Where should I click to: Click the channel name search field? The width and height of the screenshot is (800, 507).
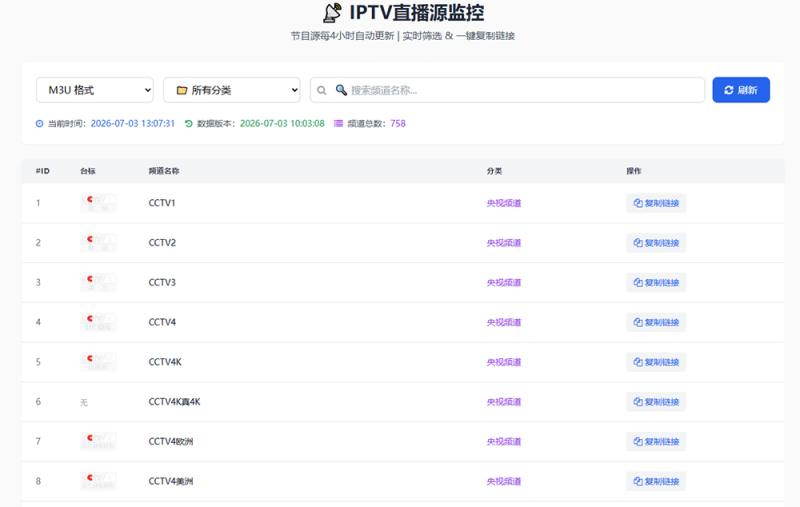(x=507, y=90)
